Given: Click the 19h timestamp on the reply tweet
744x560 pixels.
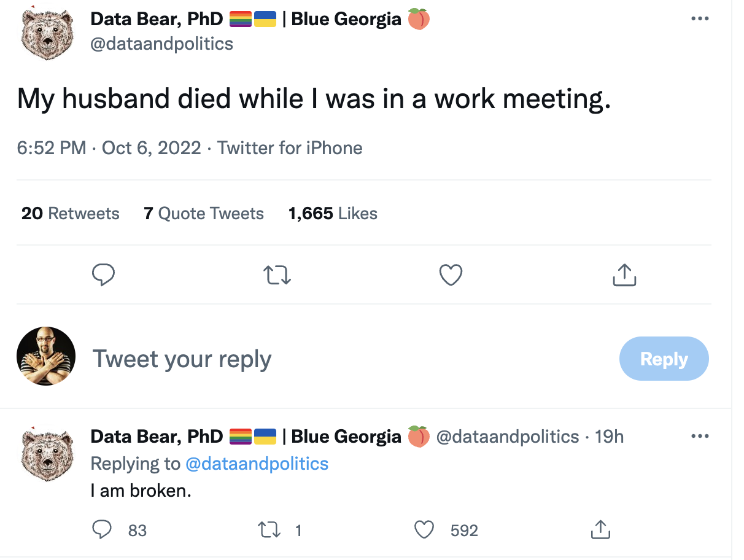Looking at the screenshot, I should [610, 437].
